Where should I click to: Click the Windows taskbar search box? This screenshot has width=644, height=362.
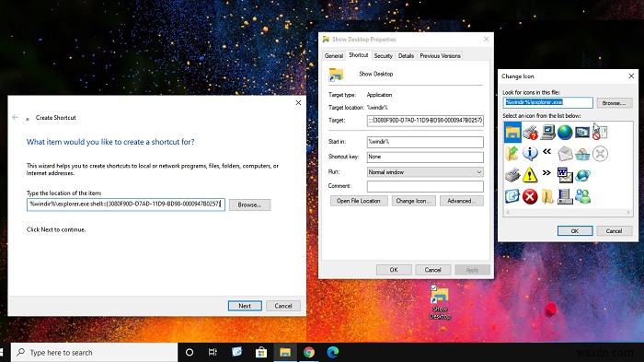click(x=94, y=353)
